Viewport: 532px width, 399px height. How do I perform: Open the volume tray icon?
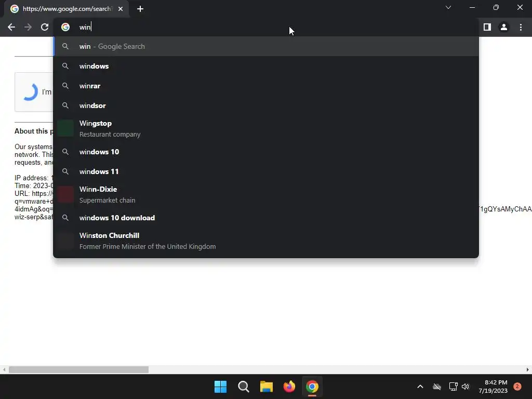coord(465,387)
